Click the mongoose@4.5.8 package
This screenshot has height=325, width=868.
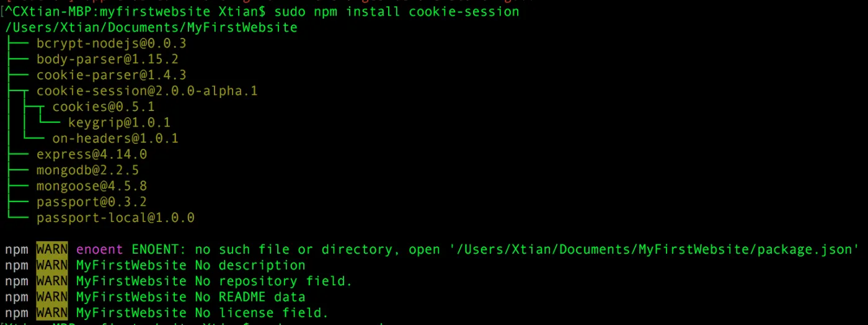(x=92, y=186)
